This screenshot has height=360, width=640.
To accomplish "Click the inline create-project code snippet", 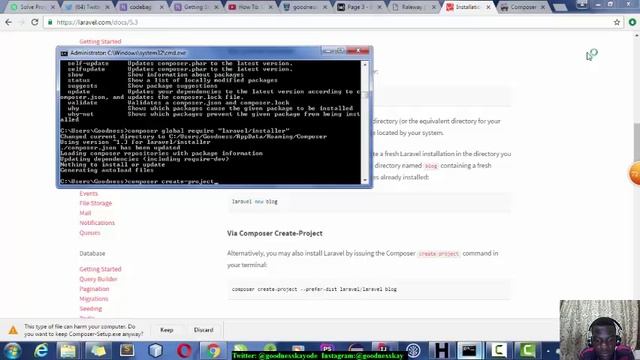I will click(x=439, y=254).
